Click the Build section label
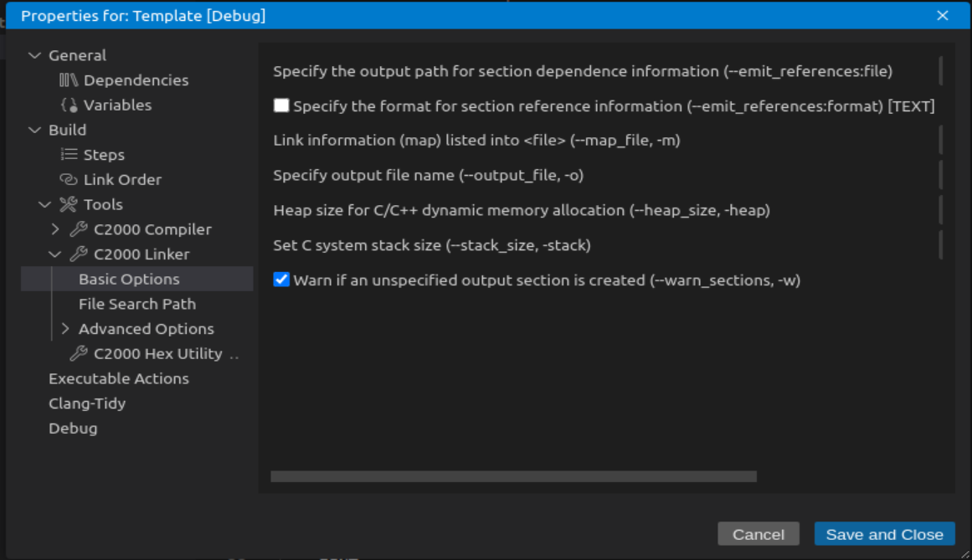Image resolution: width=972 pixels, height=560 pixels. [x=67, y=130]
